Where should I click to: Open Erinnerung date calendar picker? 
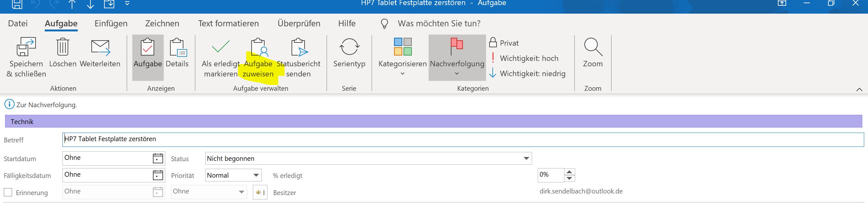(x=158, y=192)
